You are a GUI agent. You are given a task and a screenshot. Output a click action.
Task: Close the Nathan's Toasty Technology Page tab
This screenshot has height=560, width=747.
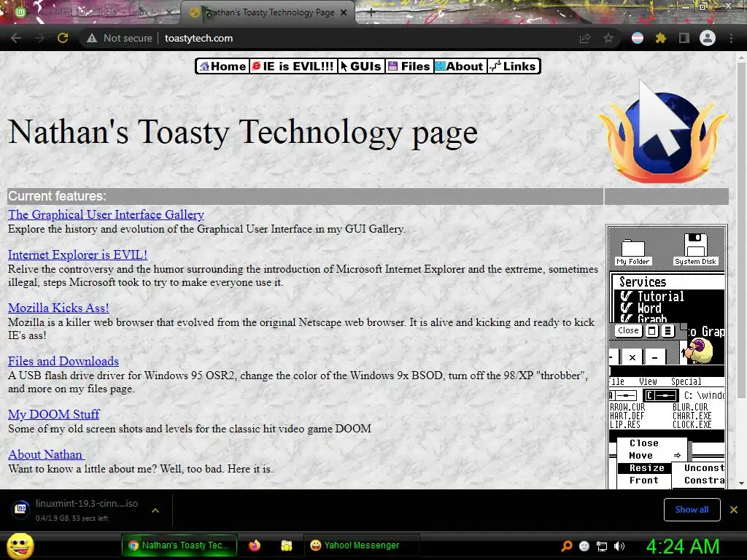tap(344, 13)
